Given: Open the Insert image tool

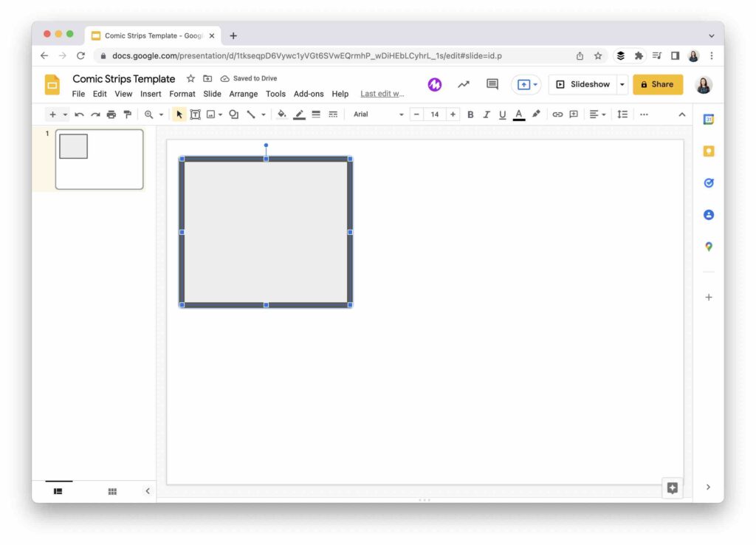Looking at the screenshot, I should 211,114.
